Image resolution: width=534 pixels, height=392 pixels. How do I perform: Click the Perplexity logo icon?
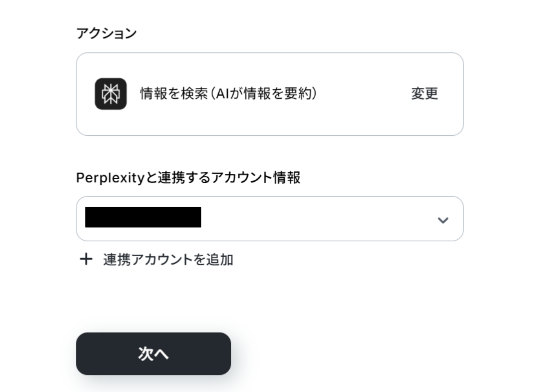click(110, 94)
